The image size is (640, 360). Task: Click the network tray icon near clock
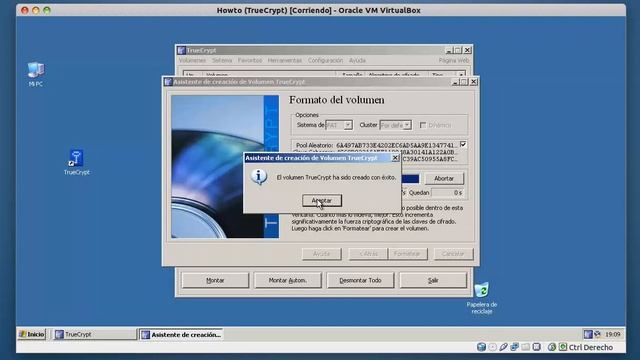coord(598,334)
